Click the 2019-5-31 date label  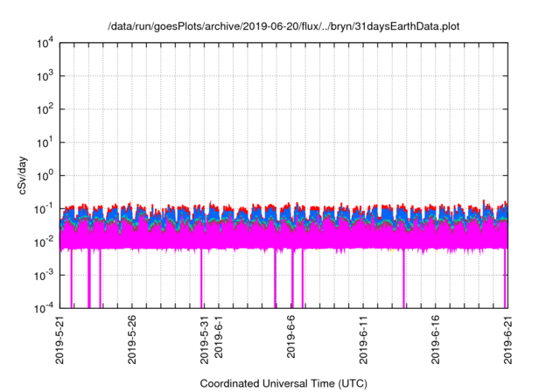pos(204,339)
